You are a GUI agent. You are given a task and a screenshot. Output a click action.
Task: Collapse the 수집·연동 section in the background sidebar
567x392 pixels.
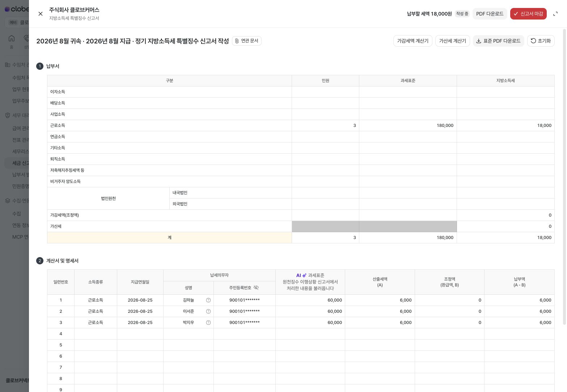tap(17, 201)
